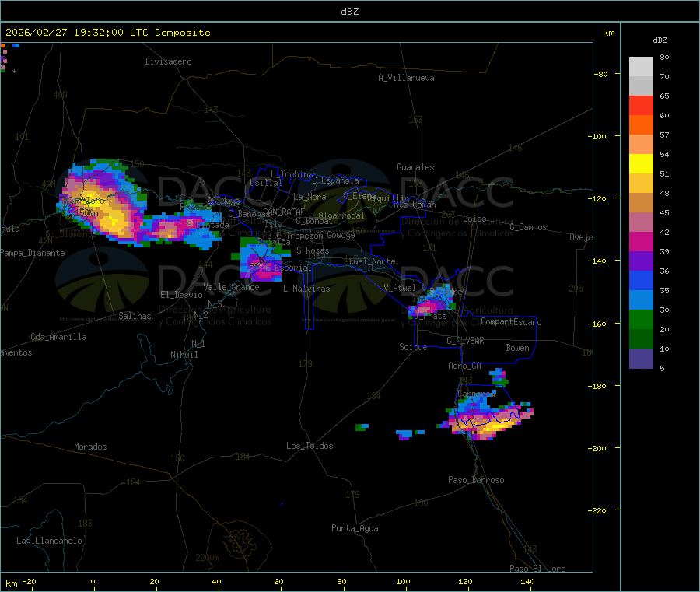Click the 5 value at the legend bottom
The height and width of the screenshot is (592, 700).
pos(662,368)
